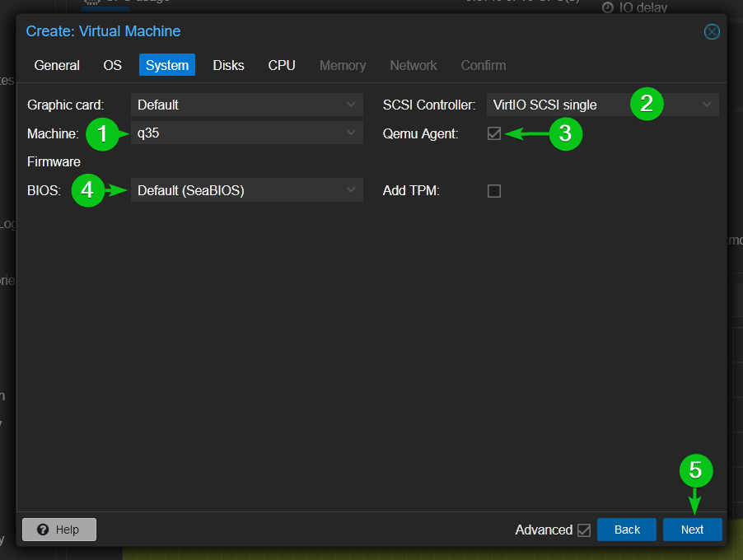Click the Default (SeaBIOS) field
Viewport: 743px width, 560px height.
(247, 190)
